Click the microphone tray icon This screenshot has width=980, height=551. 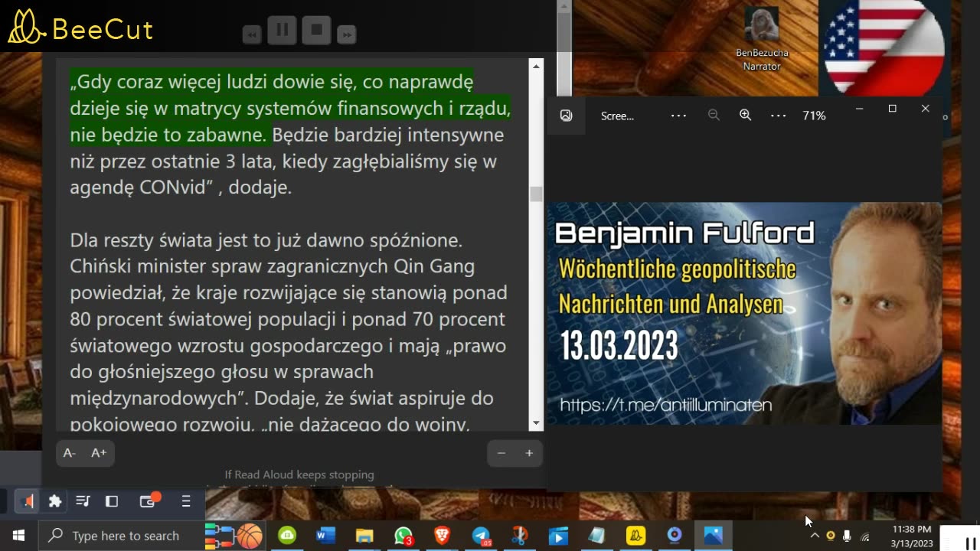[847, 536]
